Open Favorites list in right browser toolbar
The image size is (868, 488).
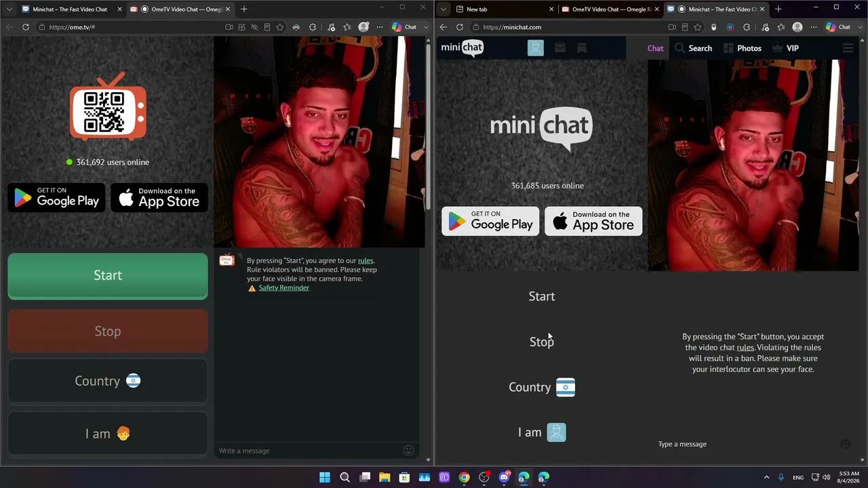click(x=781, y=27)
